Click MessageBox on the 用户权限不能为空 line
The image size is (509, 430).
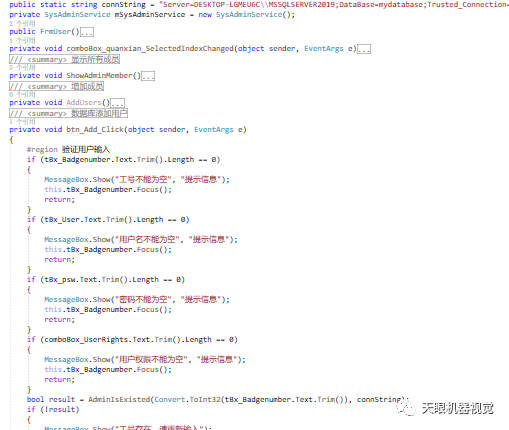click(x=66, y=360)
